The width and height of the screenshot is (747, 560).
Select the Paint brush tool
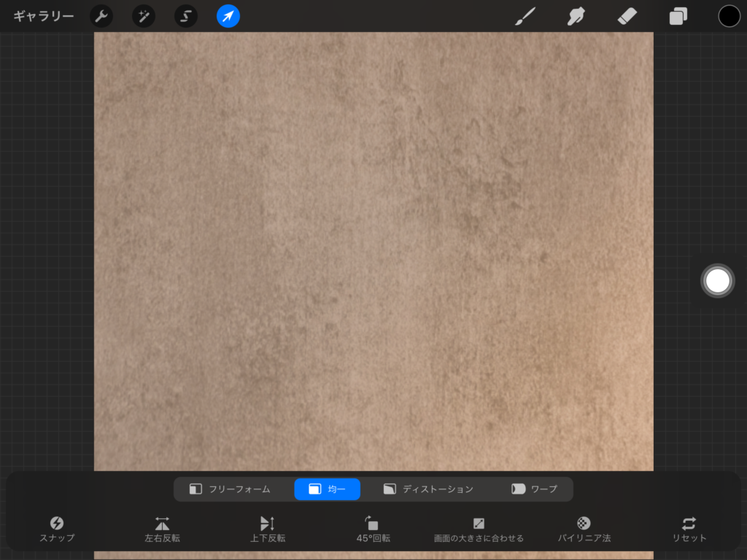coord(525,16)
